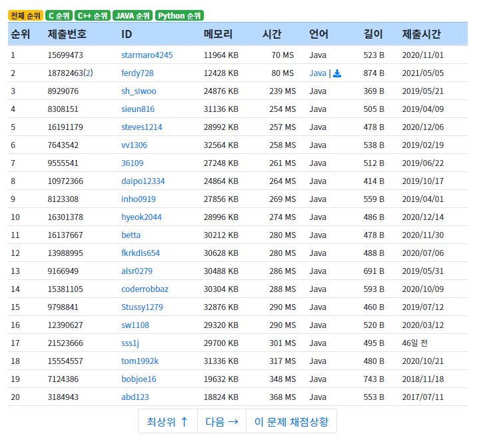Open abd123 profile
483x448 pixels.
tap(135, 397)
